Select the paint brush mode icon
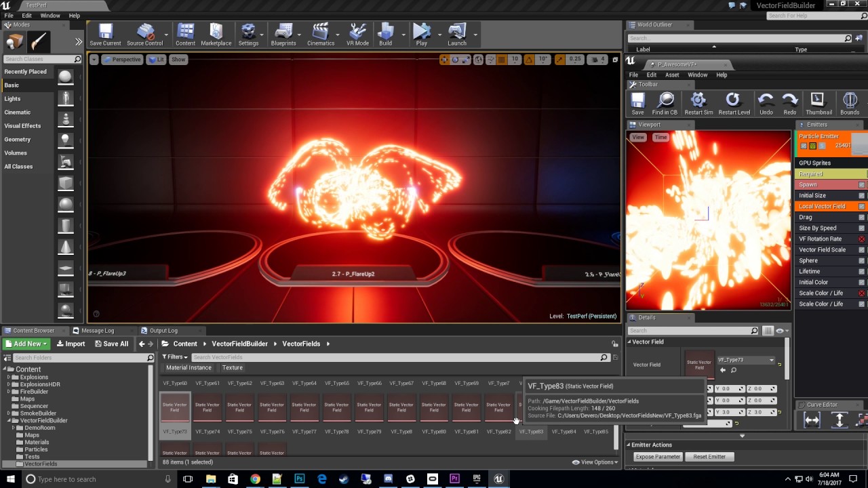The height and width of the screenshot is (488, 868). [x=39, y=42]
